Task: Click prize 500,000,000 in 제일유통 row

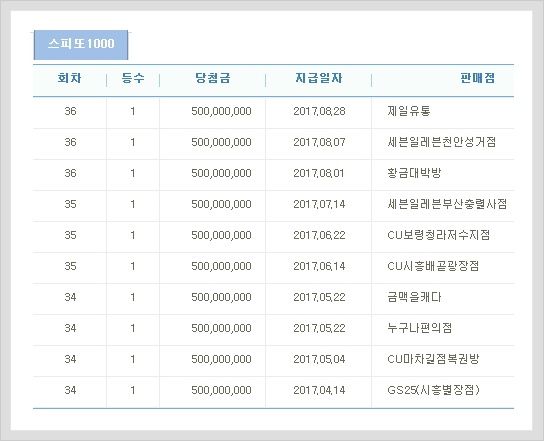Action: 221,111
